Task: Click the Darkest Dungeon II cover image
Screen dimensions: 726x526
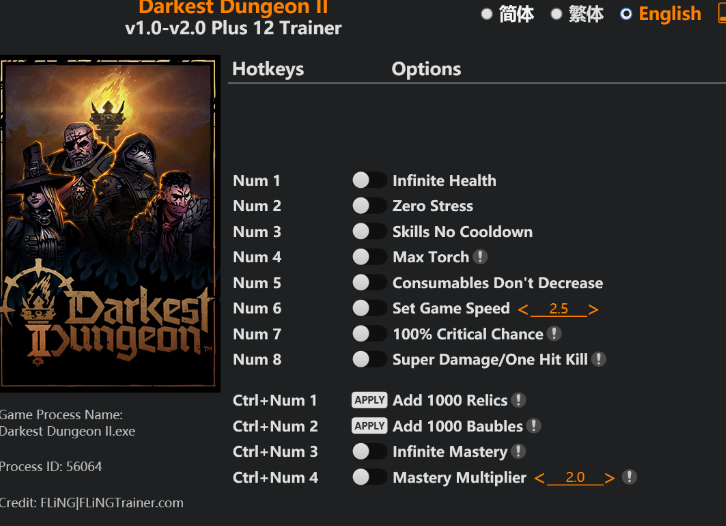Action: (x=109, y=224)
